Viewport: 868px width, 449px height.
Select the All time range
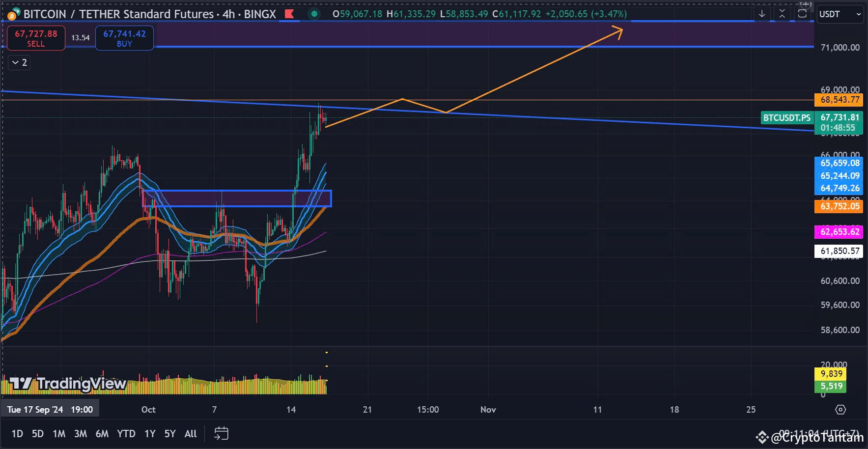tap(191, 433)
